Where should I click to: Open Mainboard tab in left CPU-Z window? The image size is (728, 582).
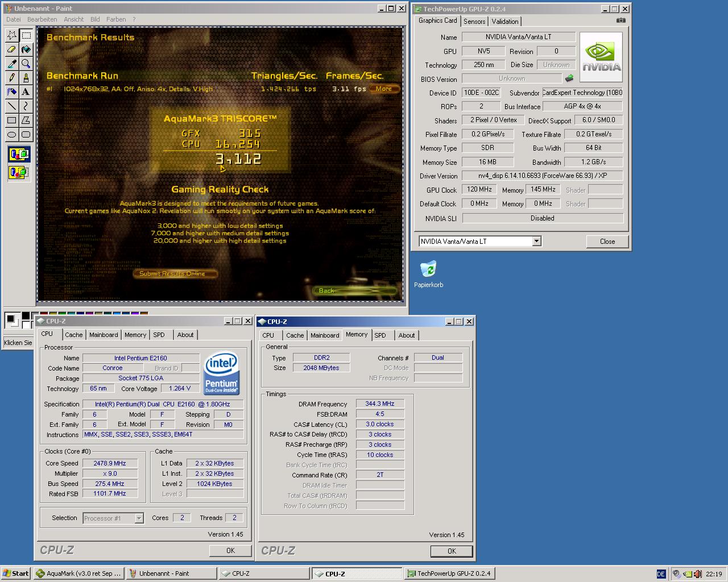coord(104,335)
